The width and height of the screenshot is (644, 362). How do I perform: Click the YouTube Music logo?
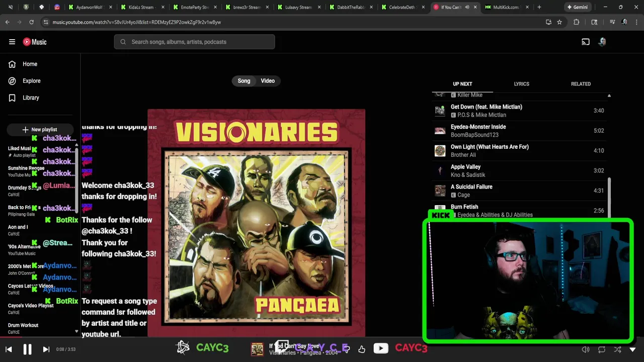(35, 42)
